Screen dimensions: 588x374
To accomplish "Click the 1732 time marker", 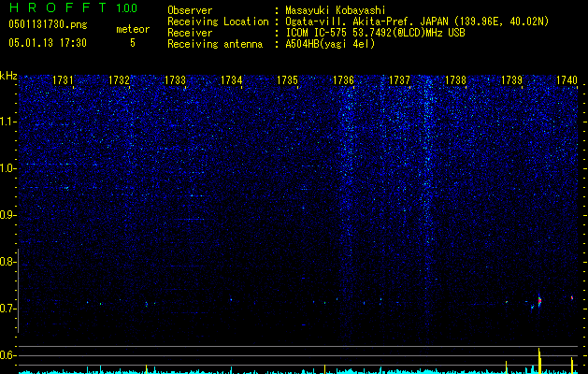I will pos(119,79).
